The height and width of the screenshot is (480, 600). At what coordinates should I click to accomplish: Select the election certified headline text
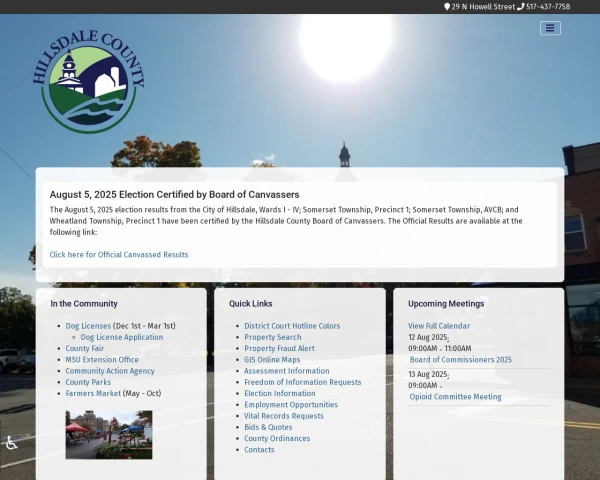[174, 194]
